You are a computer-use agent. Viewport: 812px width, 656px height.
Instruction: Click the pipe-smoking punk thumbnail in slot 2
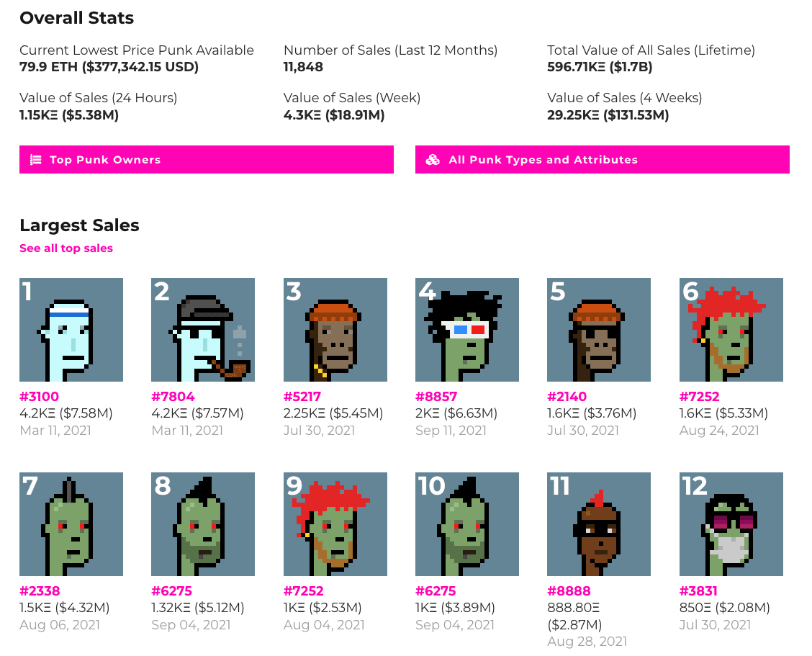tap(202, 329)
